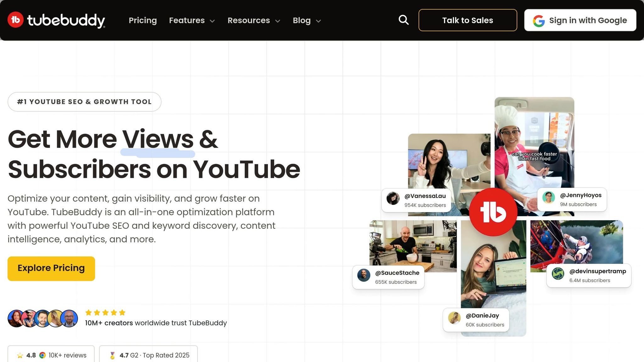The image size is (644, 362).
Task: Click the star icon beside 4.8 rating
Action: pos(20,355)
